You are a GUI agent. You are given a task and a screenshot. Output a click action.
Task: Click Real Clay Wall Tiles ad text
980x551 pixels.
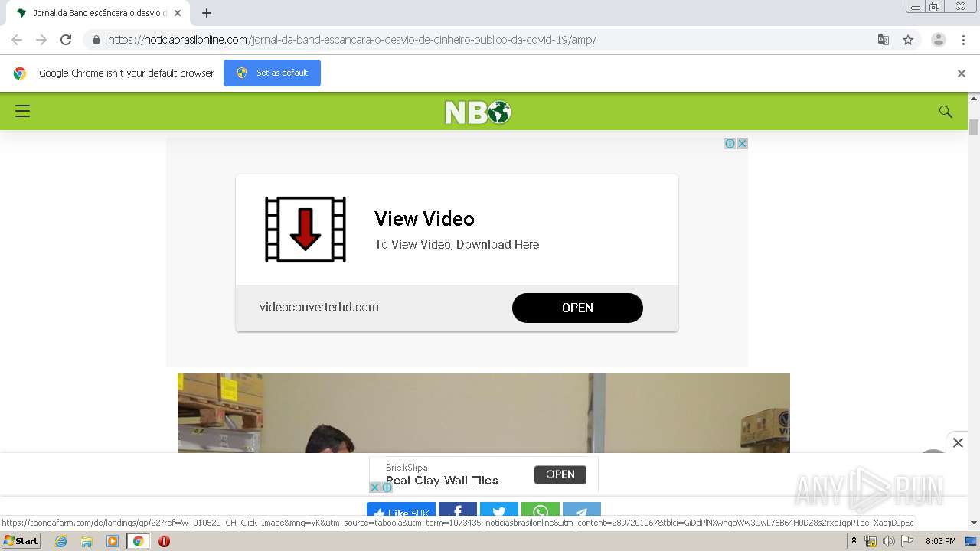pos(442,481)
